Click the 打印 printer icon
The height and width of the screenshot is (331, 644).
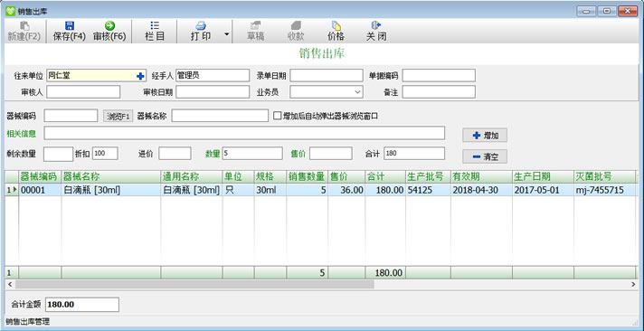[x=201, y=25]
